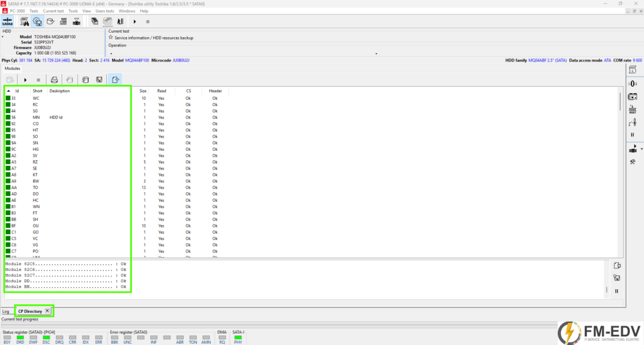Sort by the Header column header
The width and height of the screenshot is (644, 345).
[215, 91]
